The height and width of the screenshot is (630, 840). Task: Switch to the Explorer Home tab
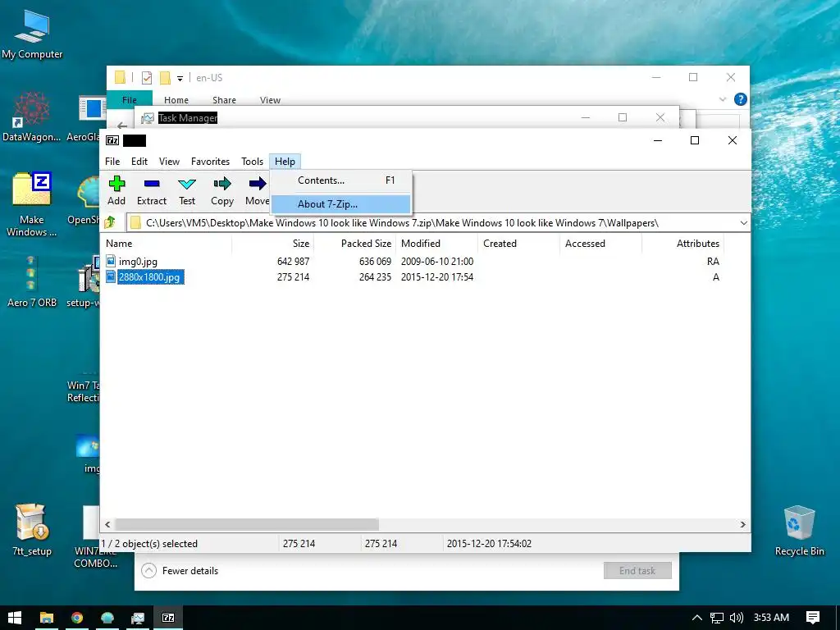click(x=176, y=99)
